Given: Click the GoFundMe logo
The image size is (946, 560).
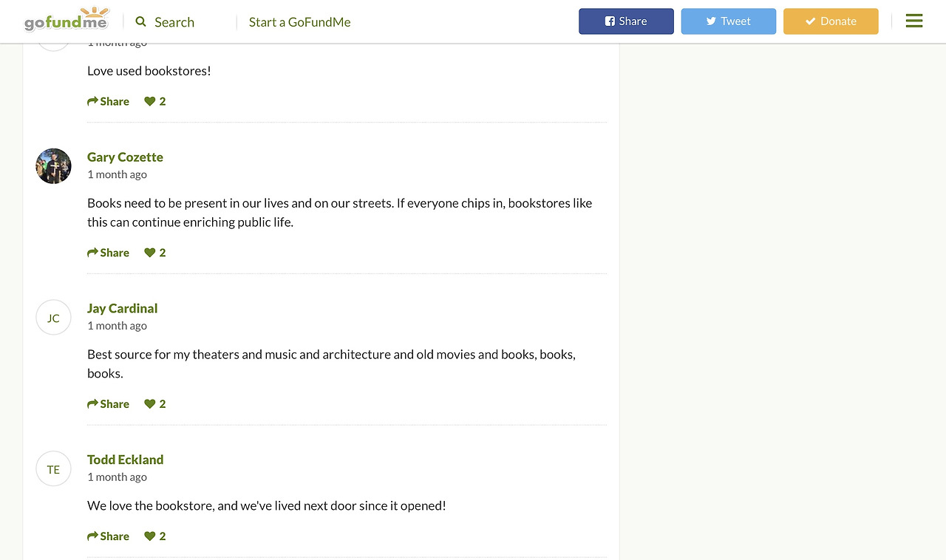Looking at the screenshot, I should click(67, 20).
